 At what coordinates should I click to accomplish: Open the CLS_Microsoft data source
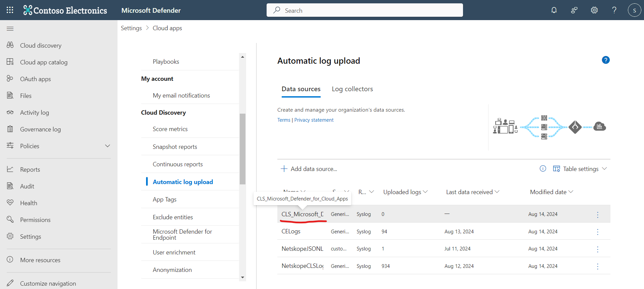[302, 214]
